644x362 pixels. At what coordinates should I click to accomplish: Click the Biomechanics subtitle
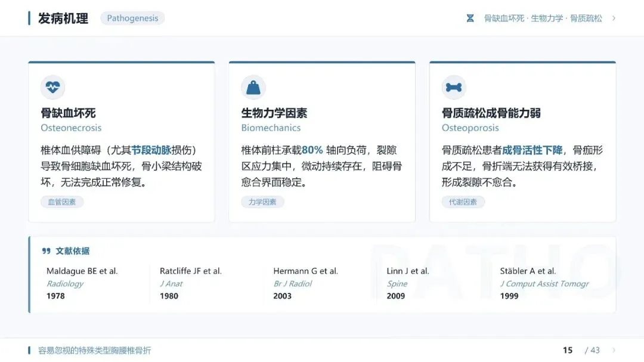click(271, 128)
